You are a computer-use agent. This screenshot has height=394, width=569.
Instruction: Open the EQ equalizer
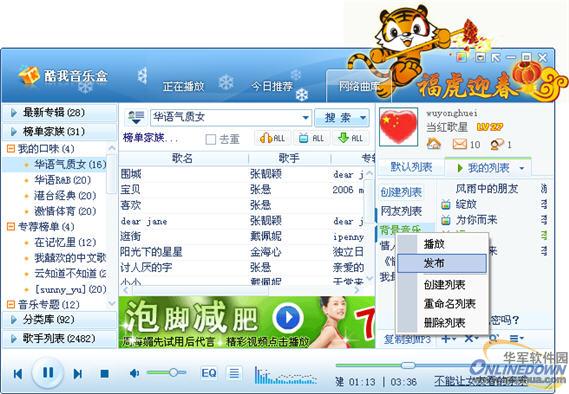[x=209, y=373]
